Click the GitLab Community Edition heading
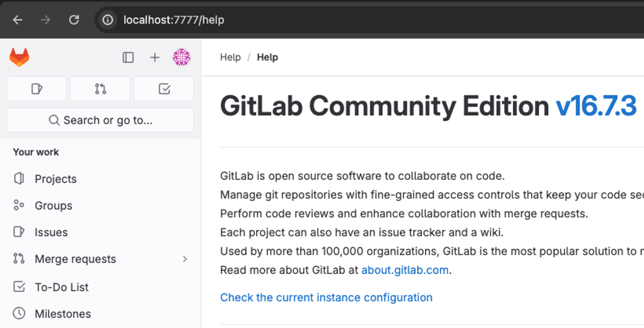Screen dimensions: 644x328 (384, 106)
